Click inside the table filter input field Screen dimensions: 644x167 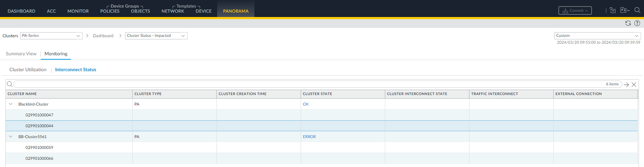(307, 84)
